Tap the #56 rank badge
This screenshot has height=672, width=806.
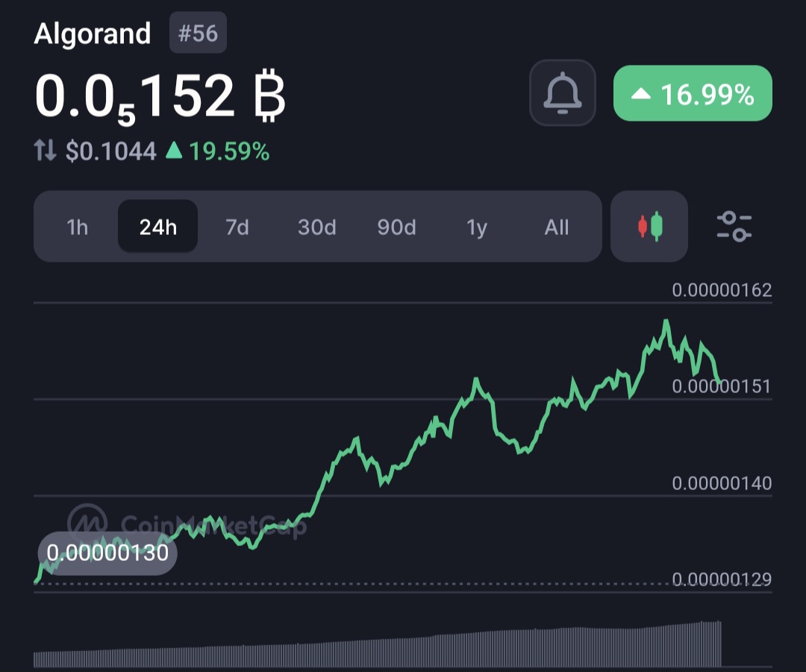pos(198,34)
